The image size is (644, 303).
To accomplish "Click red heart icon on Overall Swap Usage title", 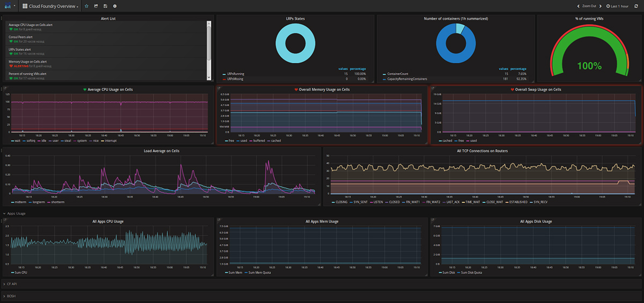I will [512, 89].
